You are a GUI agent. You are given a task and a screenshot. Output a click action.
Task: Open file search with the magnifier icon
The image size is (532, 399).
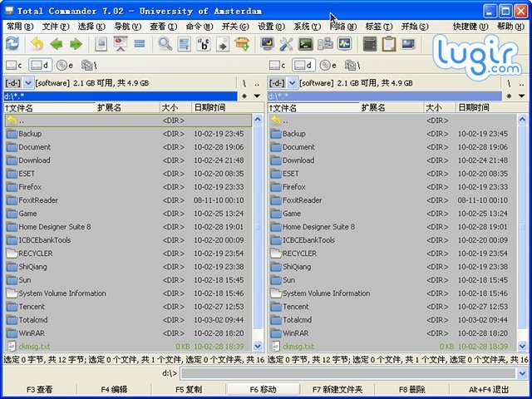point(165,44)
